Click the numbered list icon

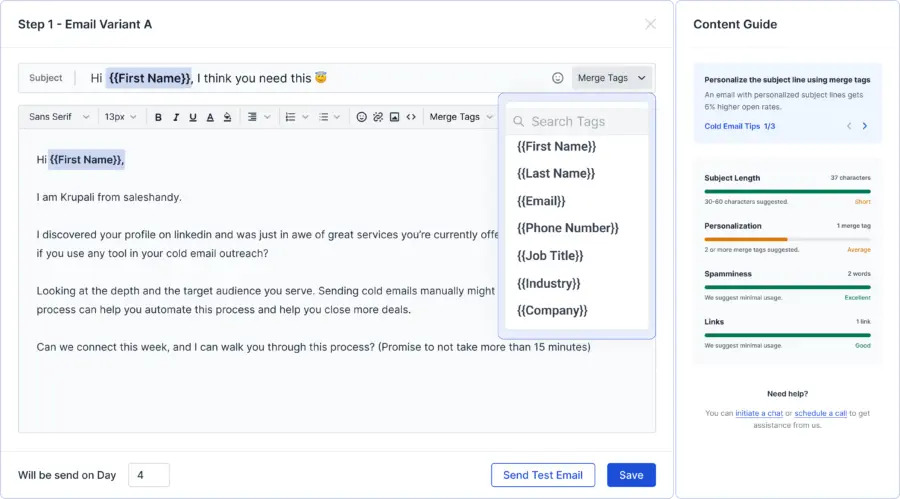(290, 117)
